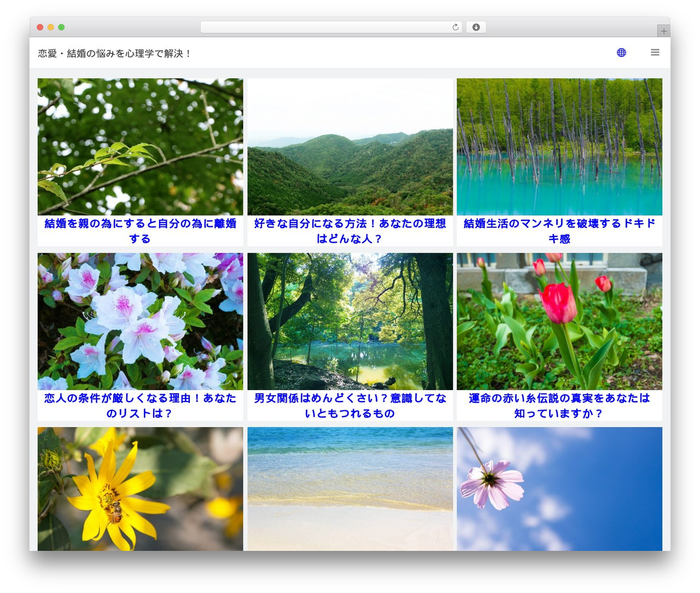Open article 結婚を親の為にすると自分の為に離婚する
700x593 pixels.
pos(140,231)
